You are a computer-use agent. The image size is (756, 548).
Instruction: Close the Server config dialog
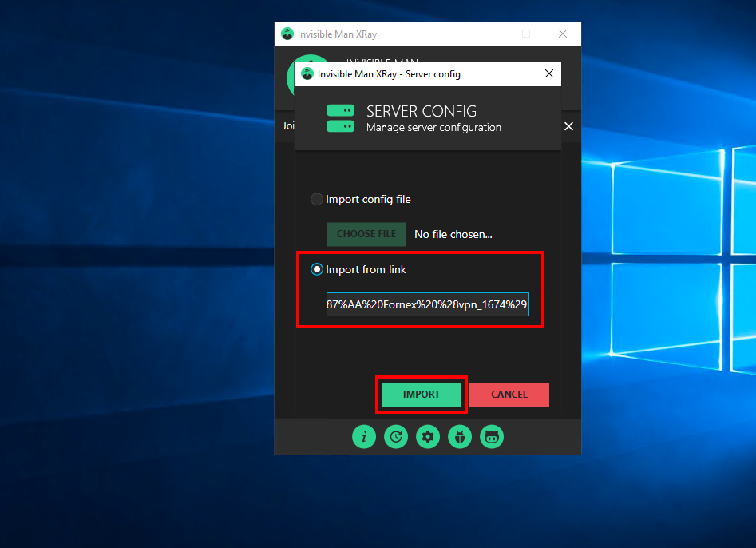pyautogui.click(x=548, y=73)
